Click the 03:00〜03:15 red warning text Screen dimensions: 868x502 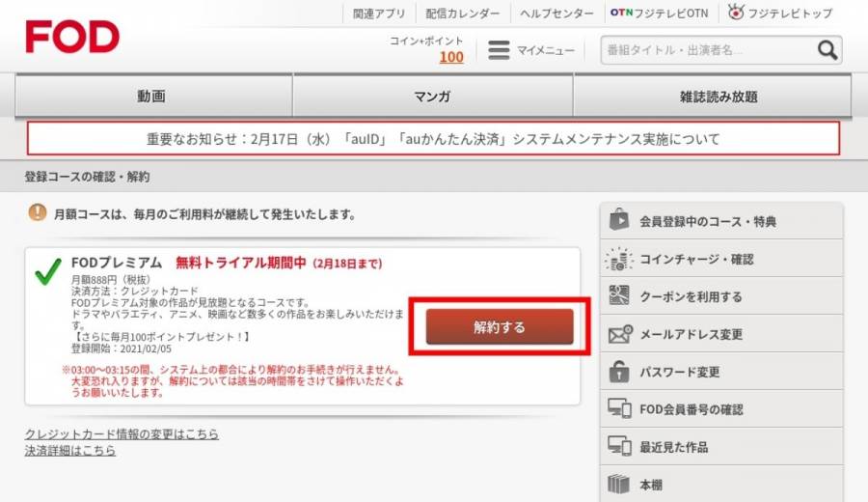coord(232,381)
